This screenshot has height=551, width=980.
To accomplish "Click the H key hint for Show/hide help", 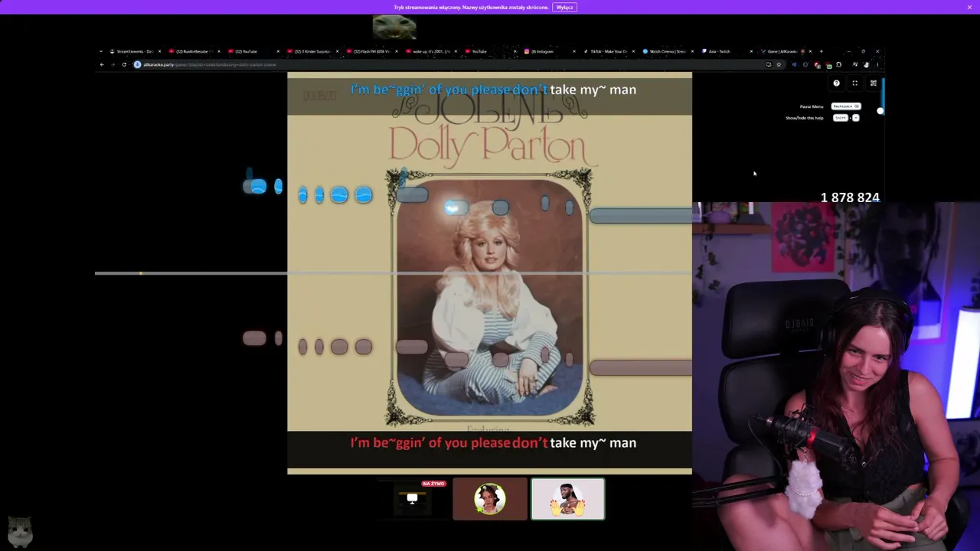I will point(856,118).
